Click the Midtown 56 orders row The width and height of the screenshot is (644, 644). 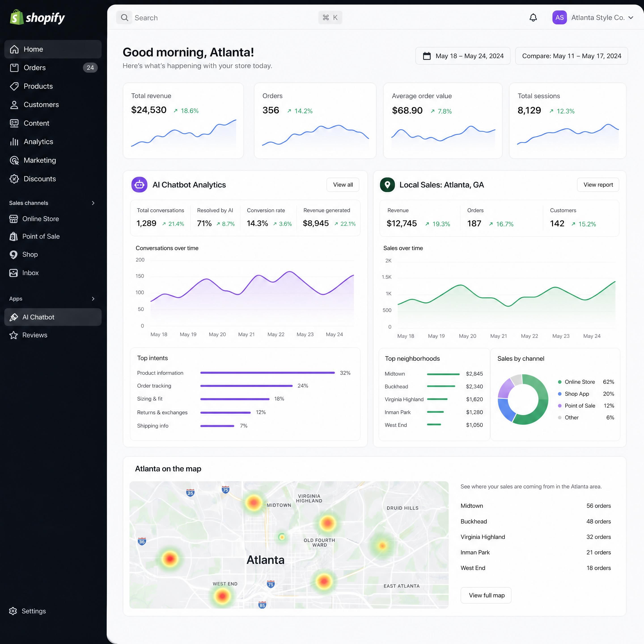(x=536, y=506)
